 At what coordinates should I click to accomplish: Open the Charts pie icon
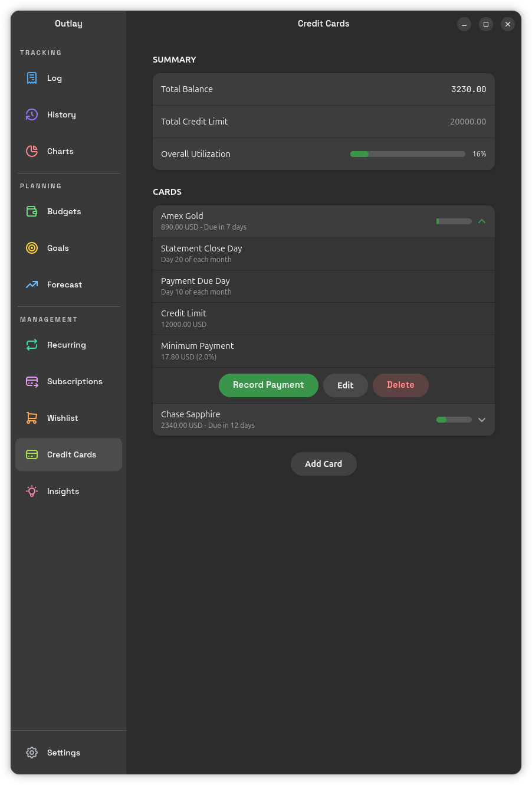pos(32,151)
